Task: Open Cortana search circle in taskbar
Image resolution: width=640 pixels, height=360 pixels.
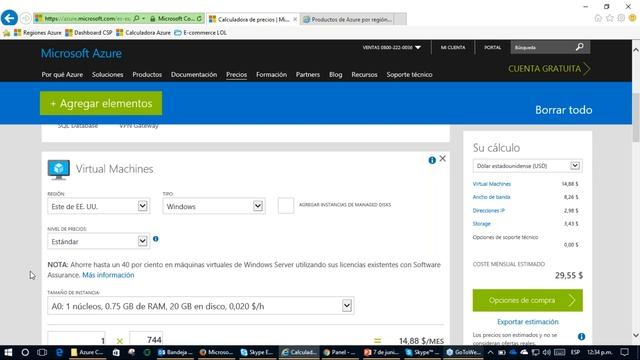Action: (x=25, y=352)
